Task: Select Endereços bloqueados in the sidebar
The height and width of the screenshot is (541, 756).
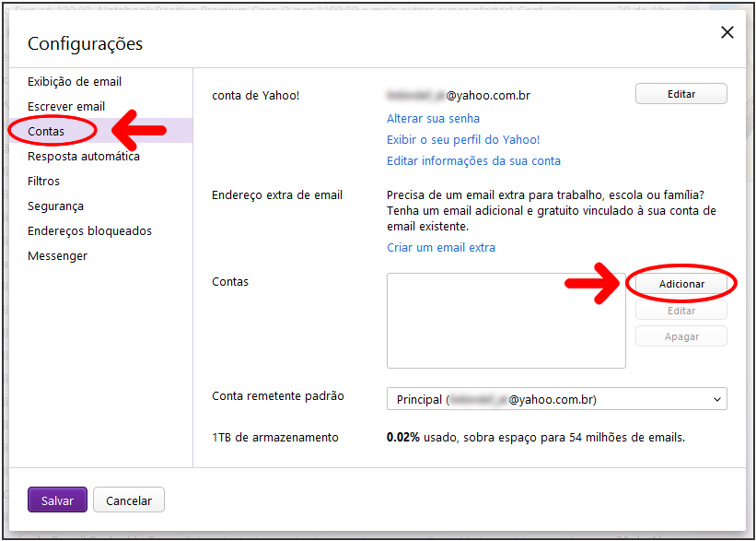Action: tap(89, 230)
